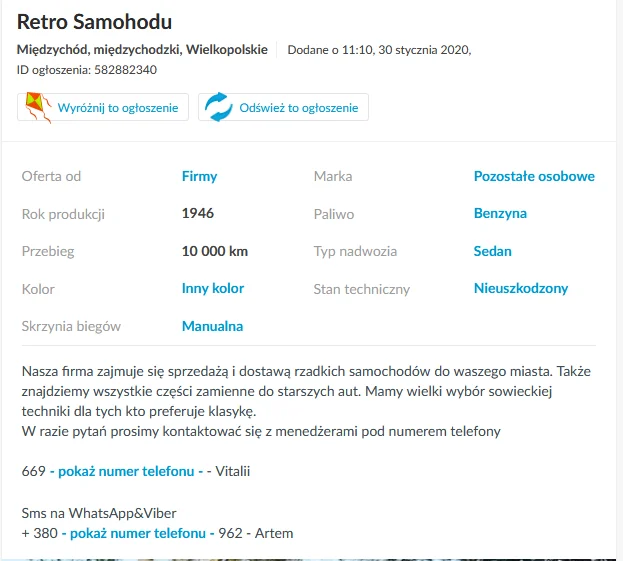Click the 'Retro Samohodu' listing title
Image resolution: width=623 pixels, height=561 pixels.
[94, 21]
